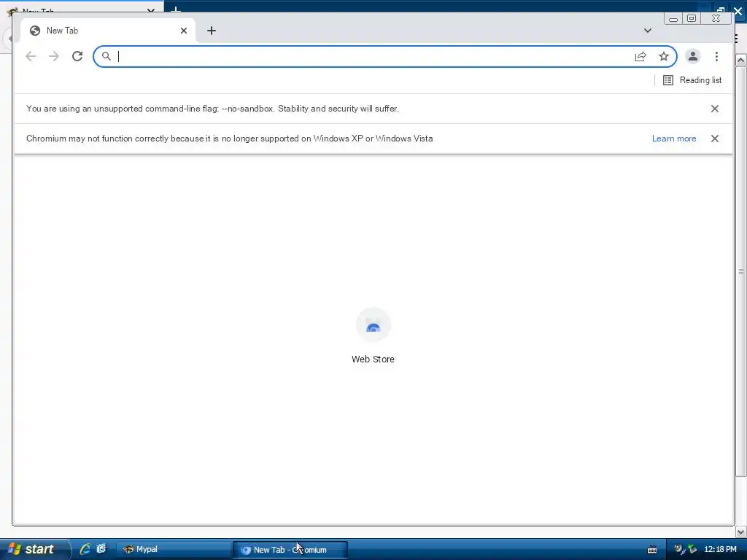Click scroll up arrow in background window
Viewport: 747px width, 560px height.
(x=741, y=60)
